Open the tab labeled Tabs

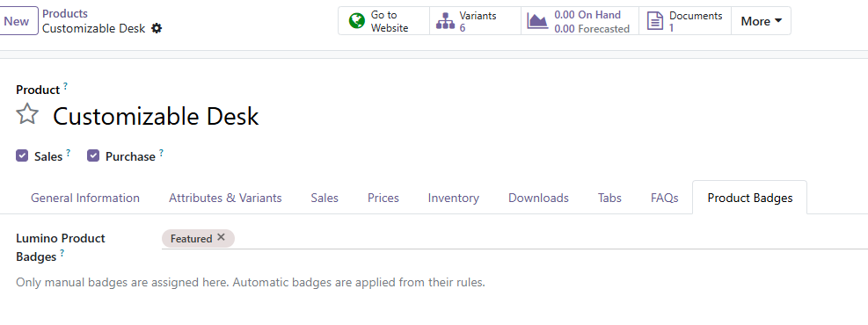tap(609, 198)
